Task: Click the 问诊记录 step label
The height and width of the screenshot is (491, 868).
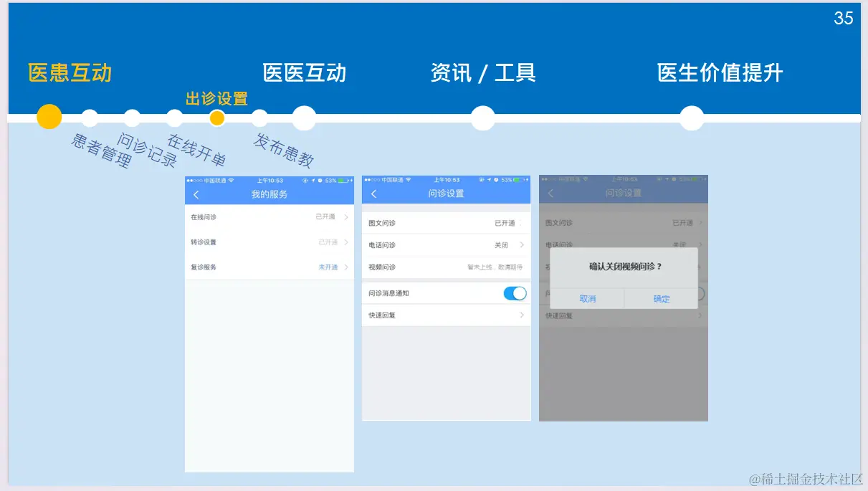Action: click(147, 151)
